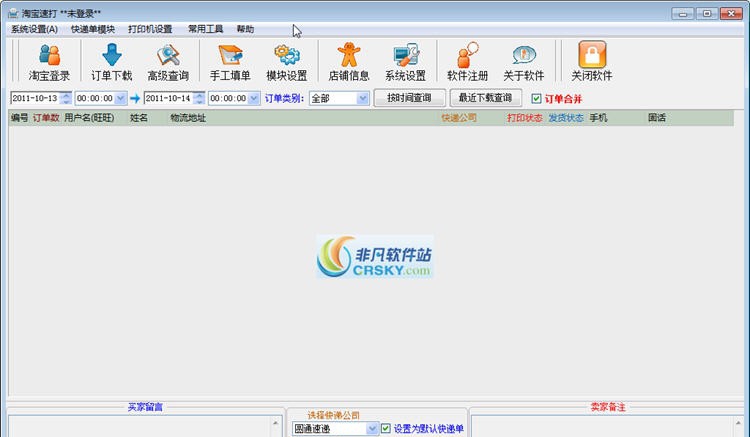This screenshot has height=437, width=750.
Task: Open the 常用工具 menu
Action: (206, 29)
